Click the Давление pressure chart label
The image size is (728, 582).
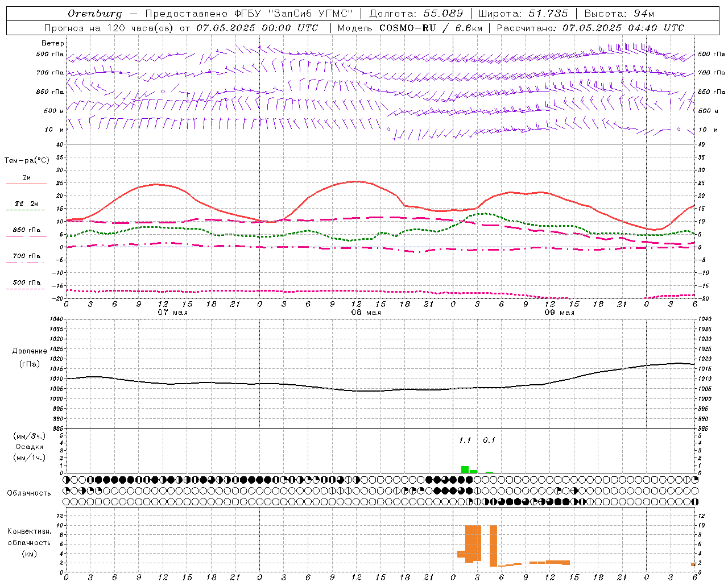click(x=30, y=351)
